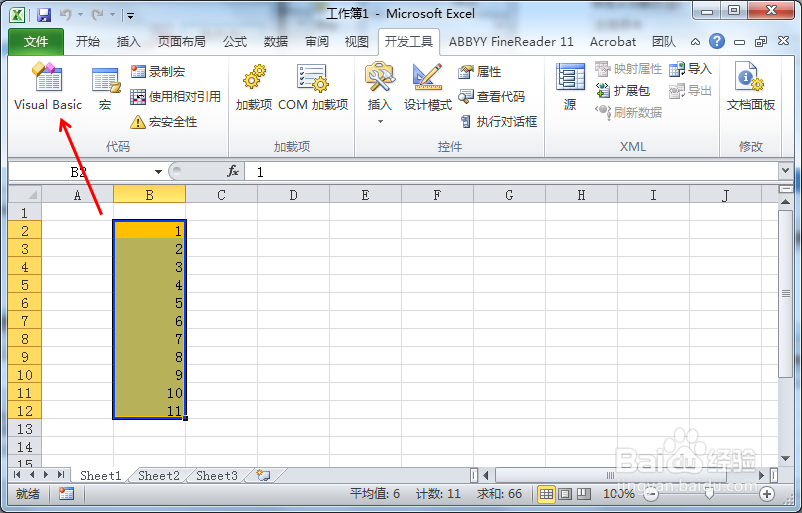Click the 100% zoom level
The image size is (802, 513).
619,494
